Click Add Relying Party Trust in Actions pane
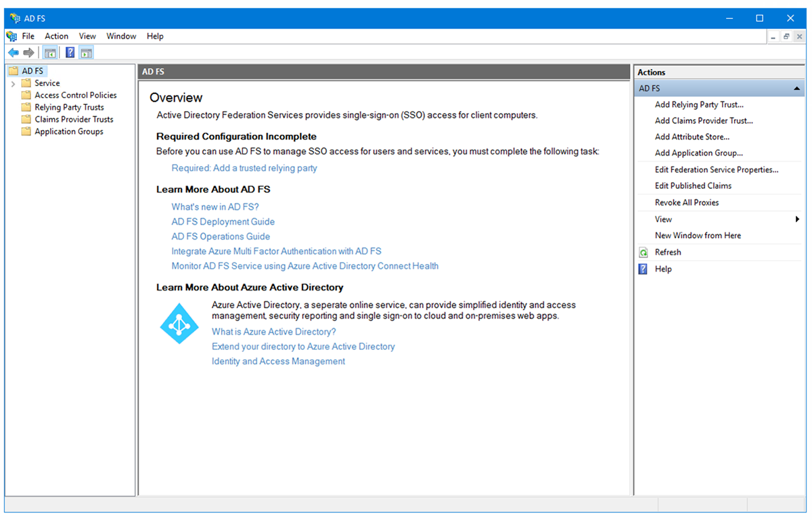 [698, 104]
